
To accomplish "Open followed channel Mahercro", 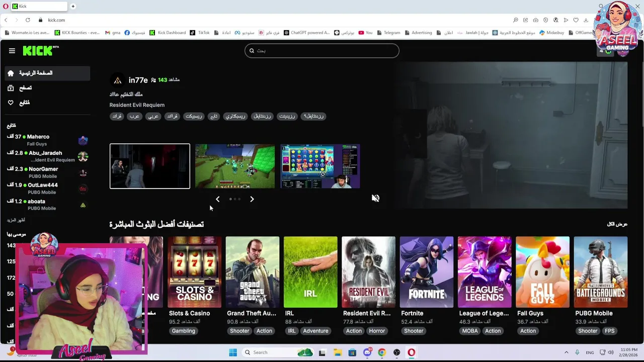I will (x=48, y=140).
